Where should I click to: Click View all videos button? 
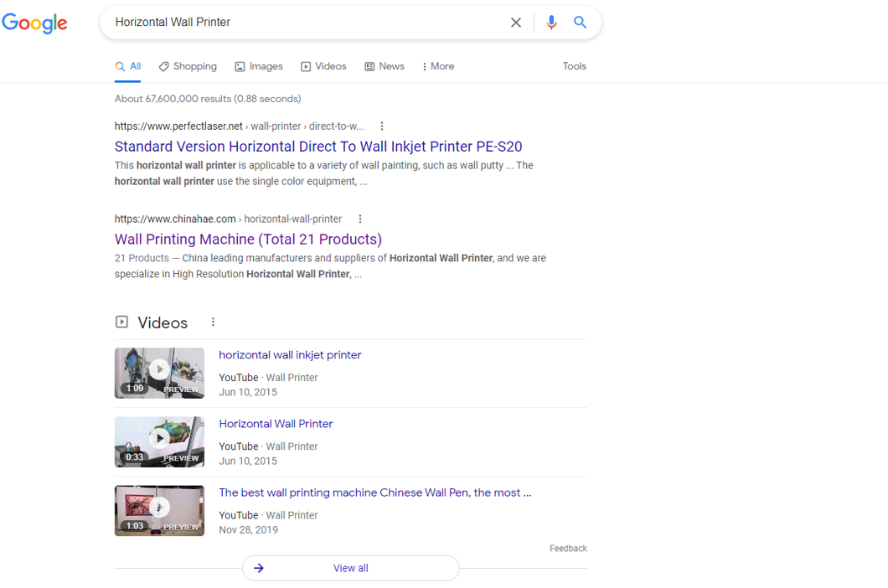coord(350,568)
